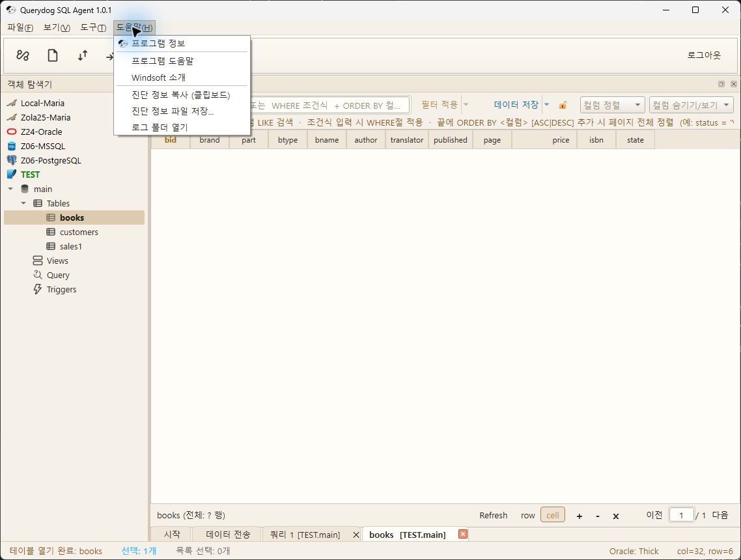Click the red Oracle icon beside Z24-Oracle
Image resolution: width=741 pixels, height=560 pixels.
coord(12,132)
